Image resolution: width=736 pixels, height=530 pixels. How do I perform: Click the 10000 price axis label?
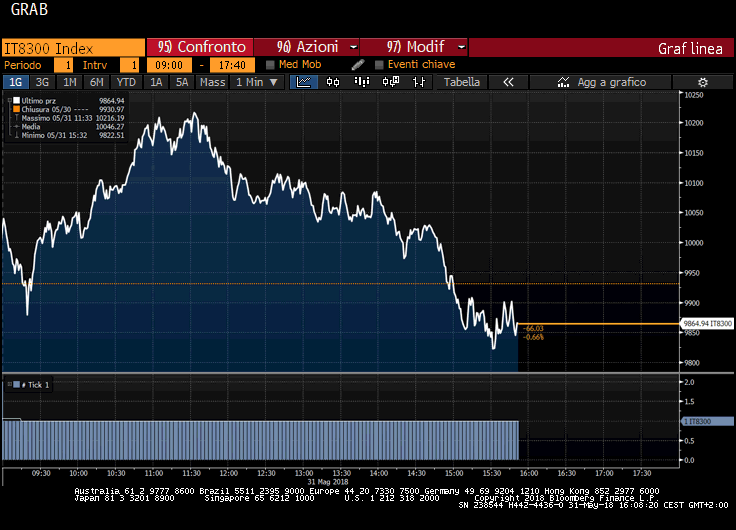pyautogui.click(x=694, y=243)
